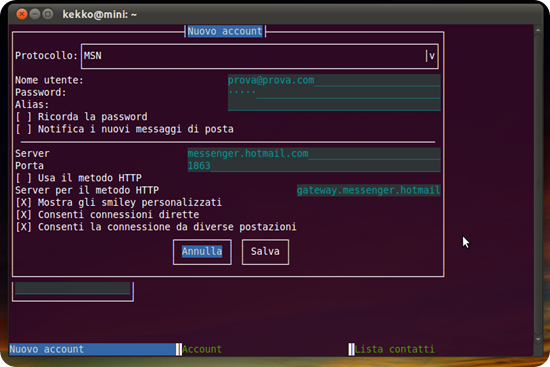The image size is (550, 367).
Task: Click the Nome utente: label
Action: (x=49, y=80)
